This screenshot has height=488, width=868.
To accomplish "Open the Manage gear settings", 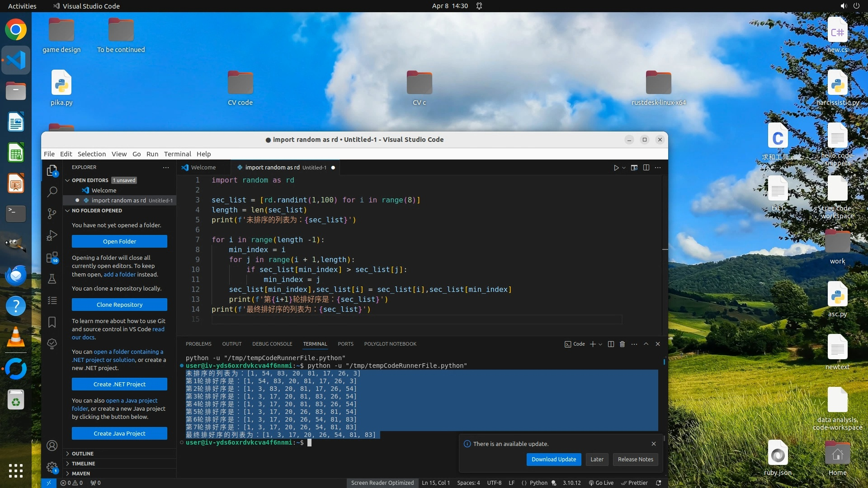I will pos(52,467).
